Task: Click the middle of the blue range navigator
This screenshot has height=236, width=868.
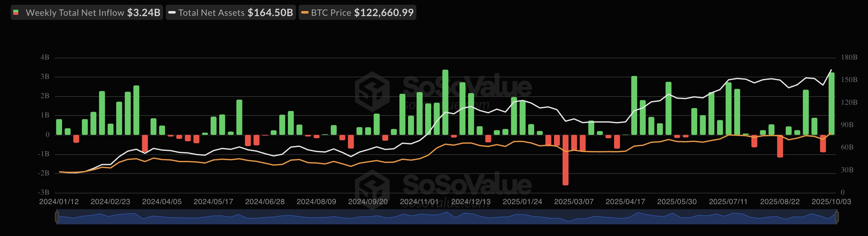Action: (x=447, y=217)
